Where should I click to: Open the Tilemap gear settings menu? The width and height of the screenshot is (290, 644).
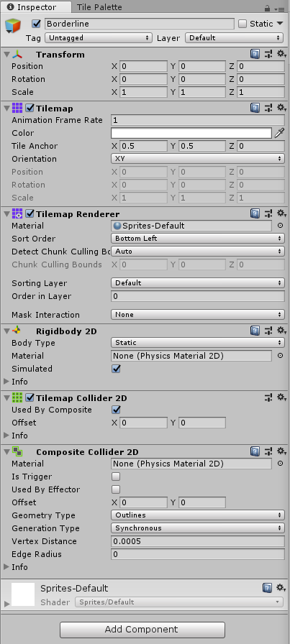point(281,108)
